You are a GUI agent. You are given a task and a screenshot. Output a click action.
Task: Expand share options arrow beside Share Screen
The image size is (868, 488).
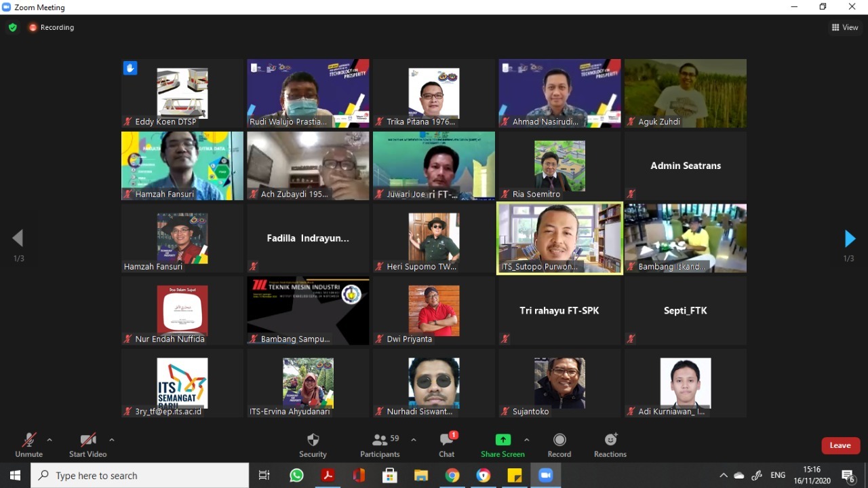click(527, 440)
